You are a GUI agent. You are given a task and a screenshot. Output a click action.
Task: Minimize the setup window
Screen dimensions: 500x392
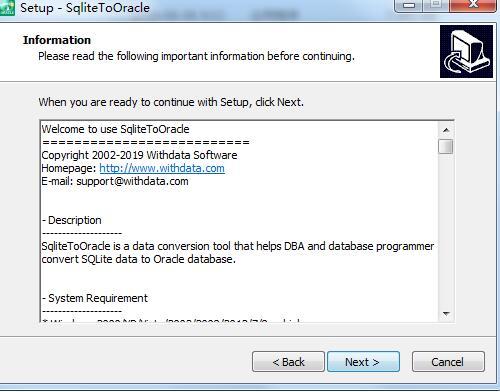[x=409, y=5]
